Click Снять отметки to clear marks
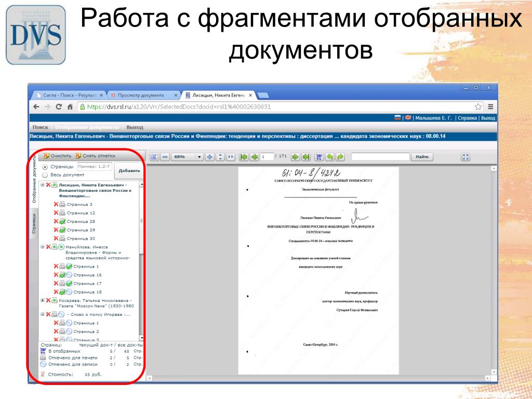This screenshot has height=399, width=532. tap(96, 156)
